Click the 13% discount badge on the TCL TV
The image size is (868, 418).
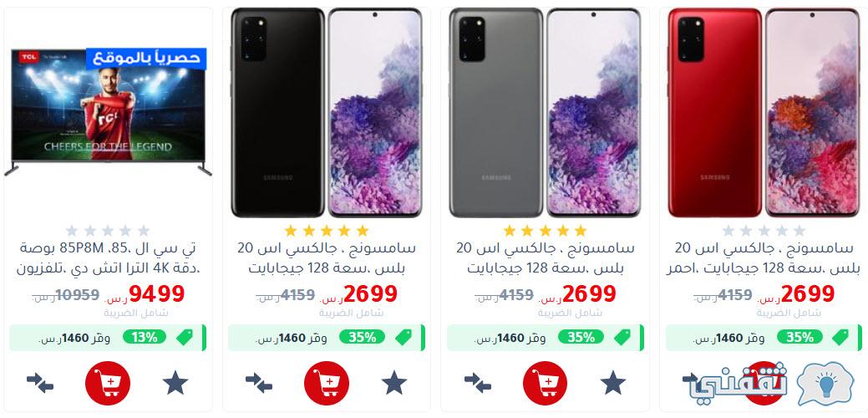[145, 337]
